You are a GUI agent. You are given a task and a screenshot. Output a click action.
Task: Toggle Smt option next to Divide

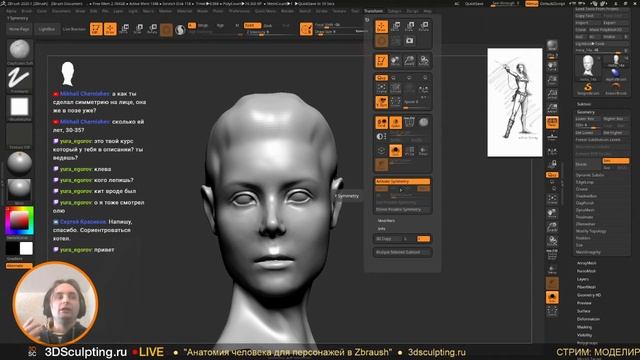(x=616, y=161)
